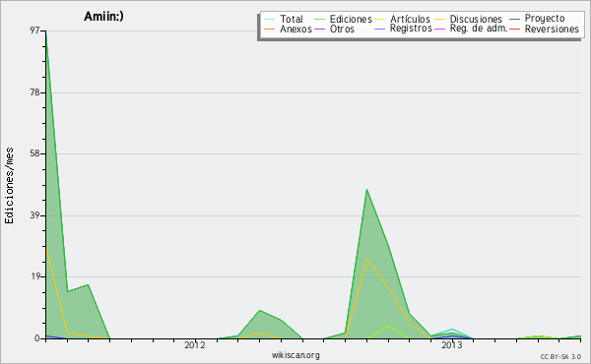Click the 'Artículos' legend label

[410, 19]
